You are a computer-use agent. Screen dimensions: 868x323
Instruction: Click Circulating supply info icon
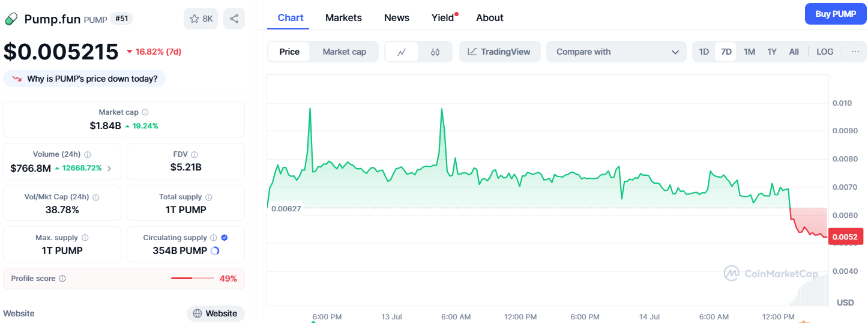pos(214,238)
